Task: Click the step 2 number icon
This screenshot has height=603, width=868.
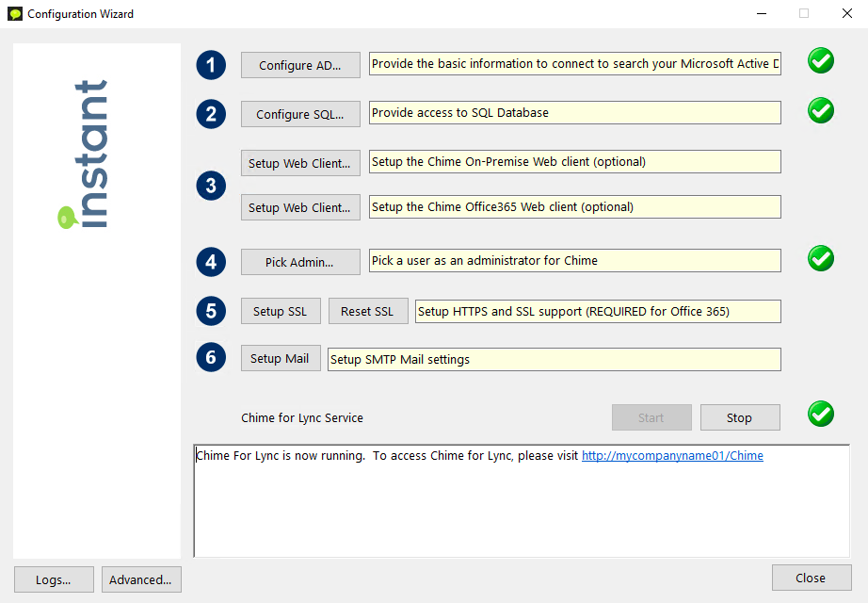Action: pyautogui.click(x=211, y=114)
